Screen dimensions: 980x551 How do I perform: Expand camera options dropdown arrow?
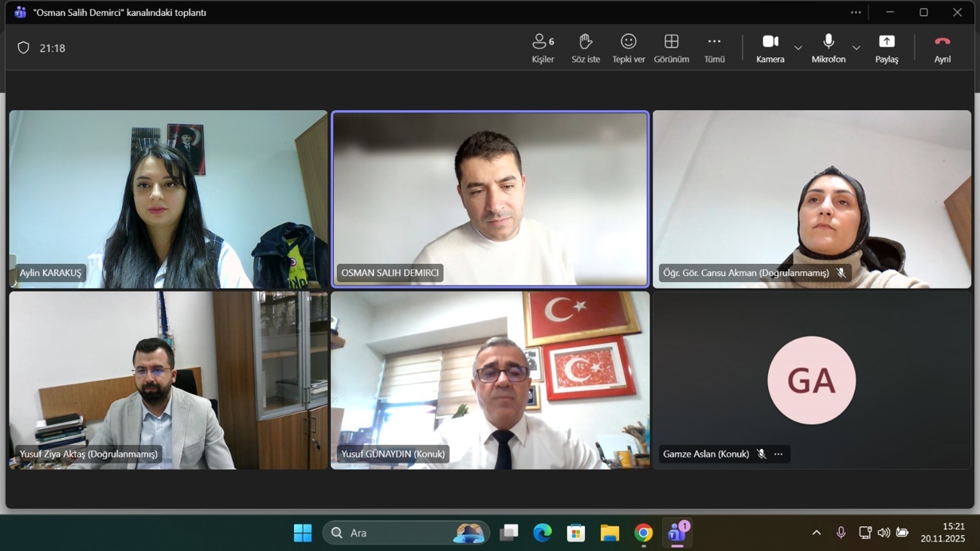798,48
